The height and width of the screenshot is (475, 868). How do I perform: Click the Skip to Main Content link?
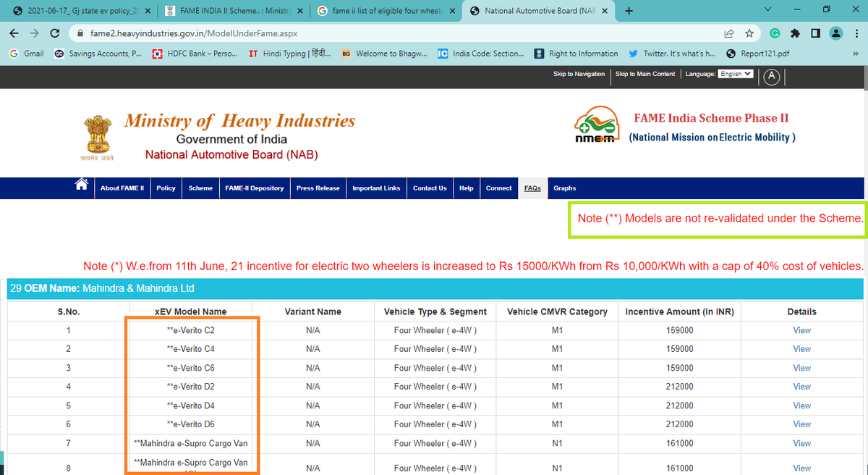point(645,74)
